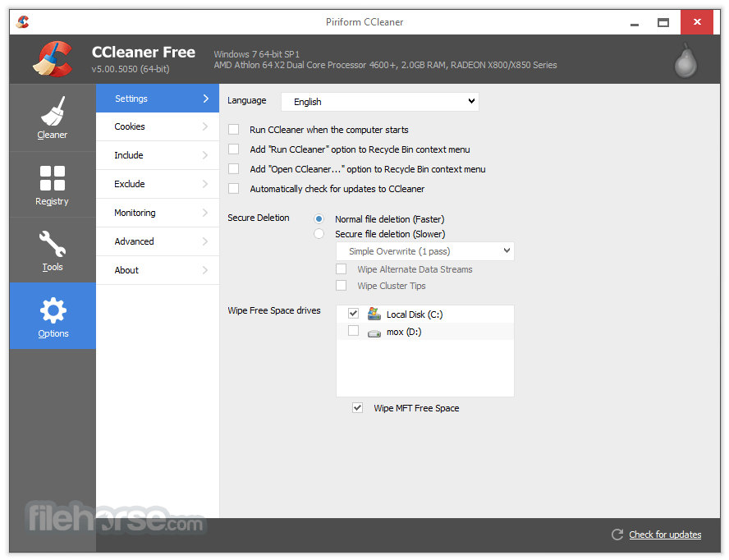The width and height of the screenshot is (729, 560).
Task: Select Normal file deletion (Faster) radio button
Action: pyautogui.click(x=319, y=218)
